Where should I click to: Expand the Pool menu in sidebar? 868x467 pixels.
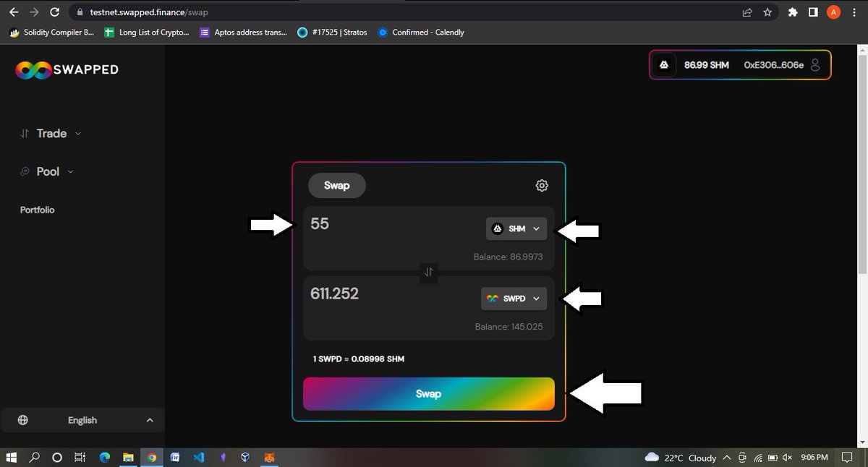coord(47,172)
